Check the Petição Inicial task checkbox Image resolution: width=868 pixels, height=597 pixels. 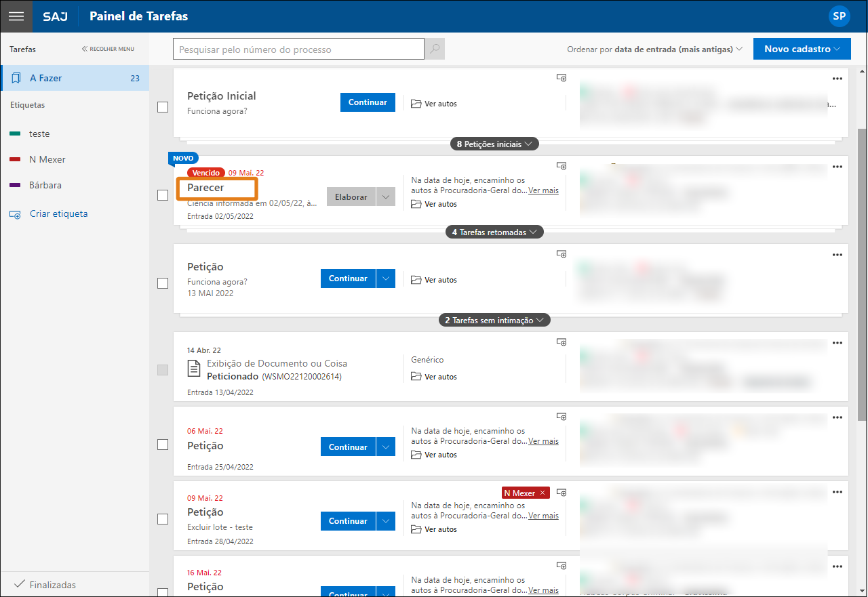click(x=163, y=107)
